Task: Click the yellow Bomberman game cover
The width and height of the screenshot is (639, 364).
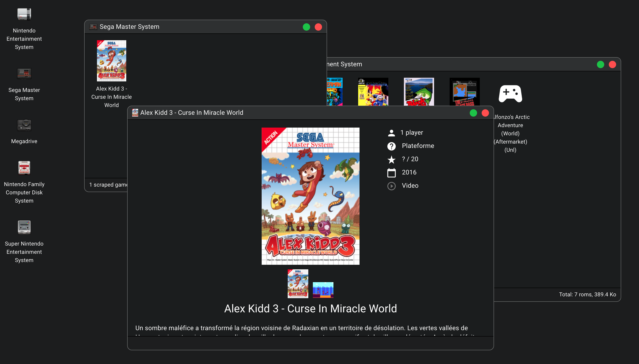Action: coord(373,91)
